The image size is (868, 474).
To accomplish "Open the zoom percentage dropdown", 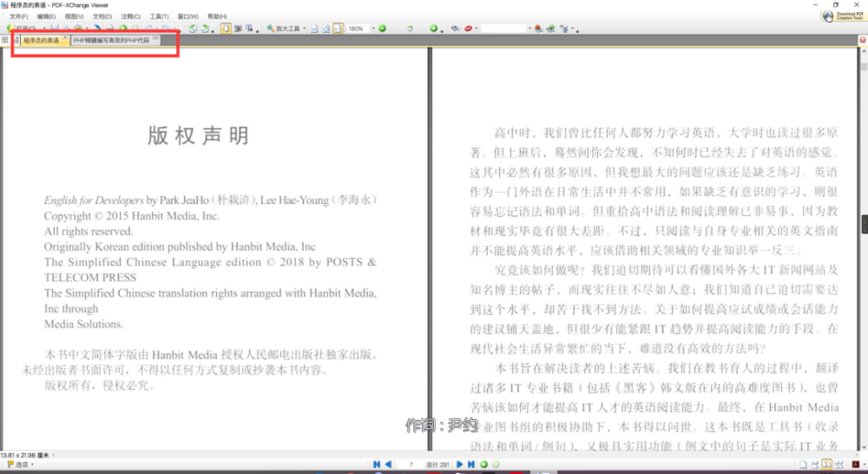I will coord(373,29).
